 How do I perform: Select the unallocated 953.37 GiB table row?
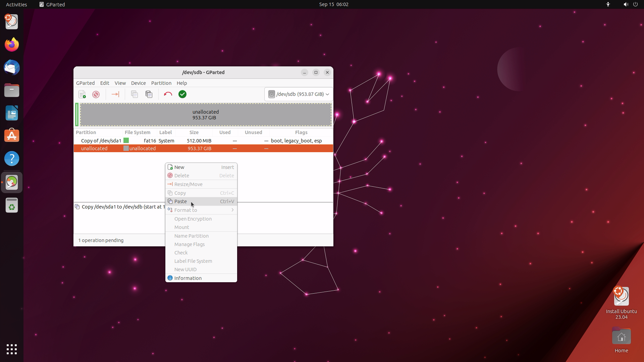tap(203, 148)
